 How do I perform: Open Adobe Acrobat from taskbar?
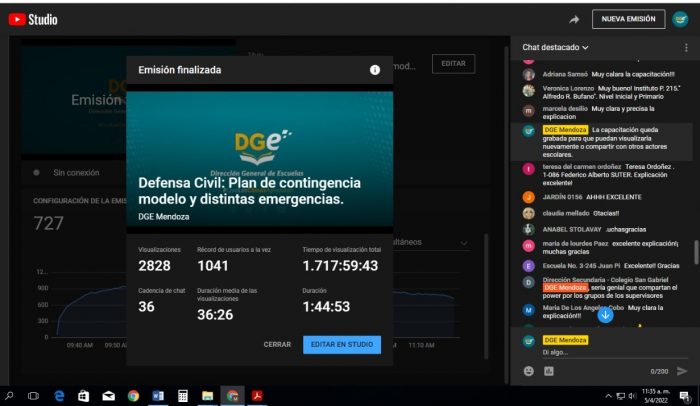(x=257, y=396)
